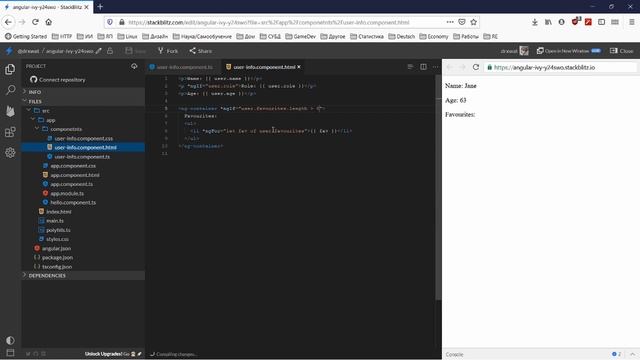Close the preview pane
The height and width of the screenshot is (360, 640).
point(622,51)
